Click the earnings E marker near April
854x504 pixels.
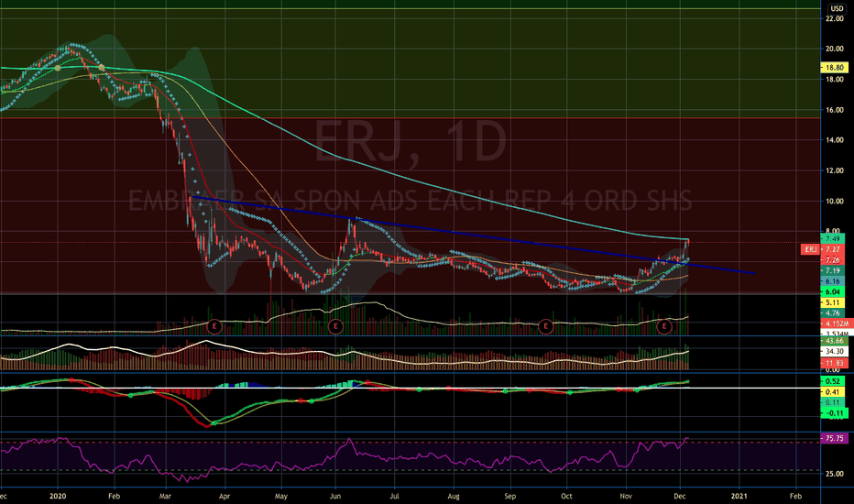(x=214, y=326)
